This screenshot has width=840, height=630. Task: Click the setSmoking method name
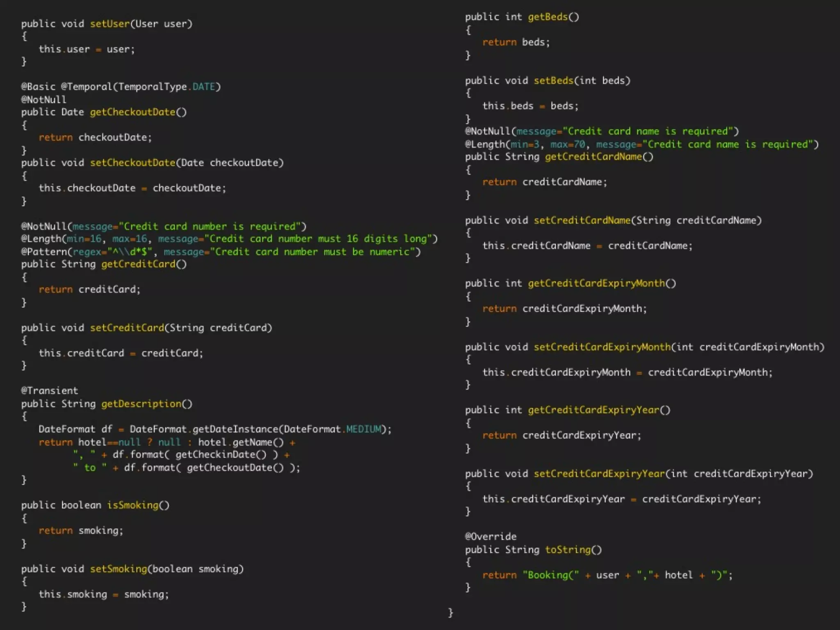point(119,569)
